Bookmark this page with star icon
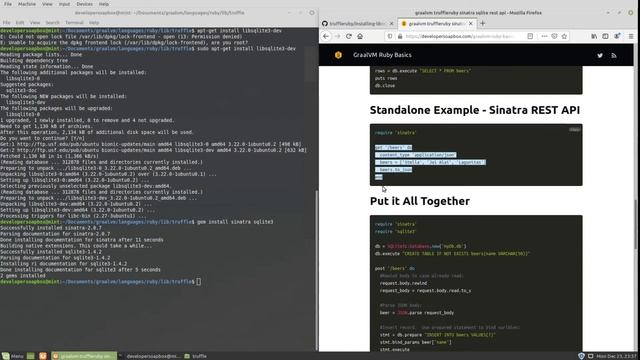Image resolution: width=640 pixels, height=360 pixels. [x=564, y=36]
